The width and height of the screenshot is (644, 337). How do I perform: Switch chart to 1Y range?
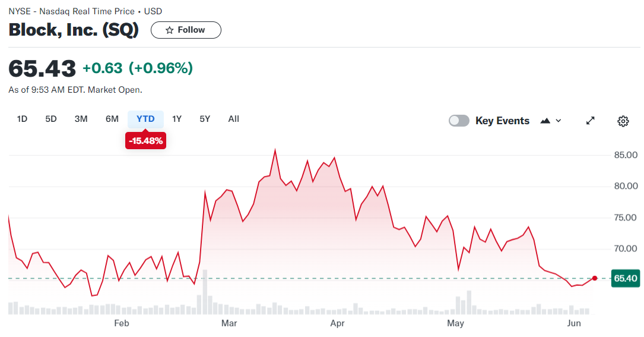177,119
